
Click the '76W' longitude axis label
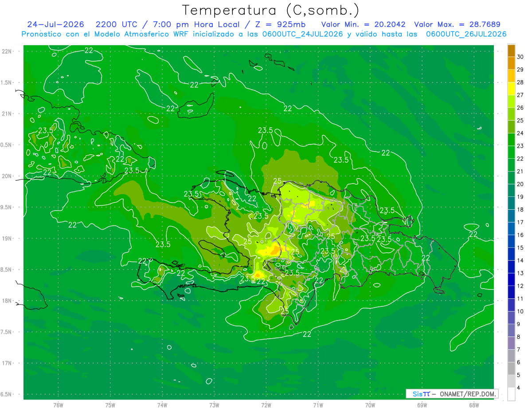click(x=58, y=405)
